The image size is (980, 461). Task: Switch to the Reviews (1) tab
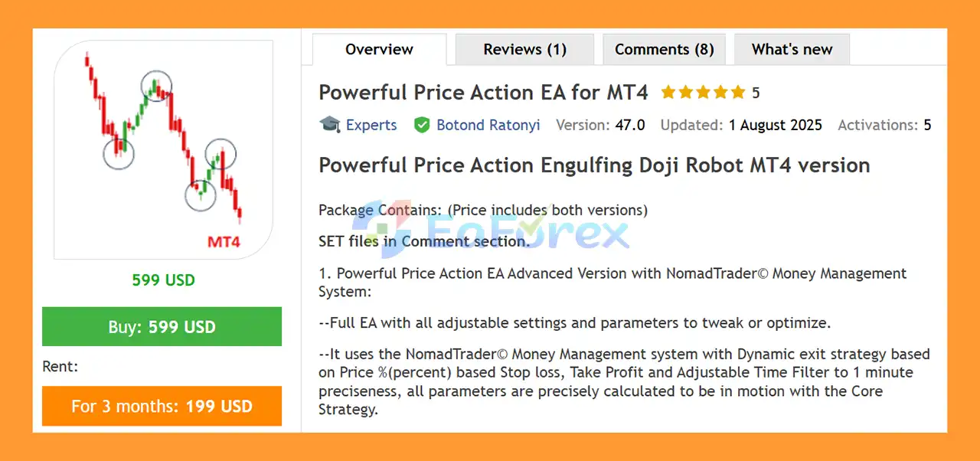pos(524,49)
